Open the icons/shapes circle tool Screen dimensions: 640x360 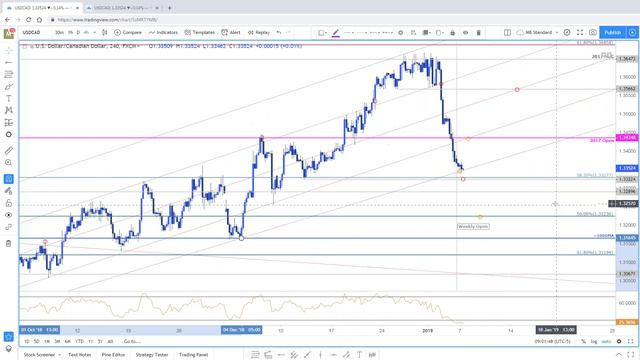coord(9,134)
